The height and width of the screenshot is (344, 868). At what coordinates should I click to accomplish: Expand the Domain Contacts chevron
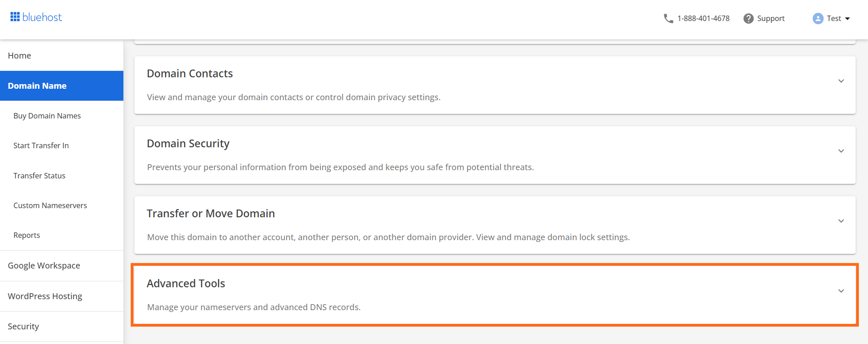tap(841, 81)
